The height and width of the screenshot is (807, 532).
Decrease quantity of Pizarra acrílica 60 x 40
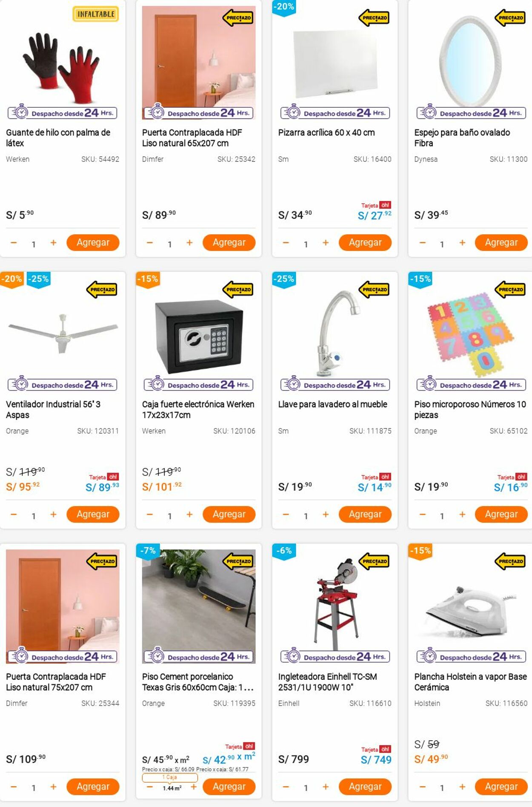click(x=286, y=243)
